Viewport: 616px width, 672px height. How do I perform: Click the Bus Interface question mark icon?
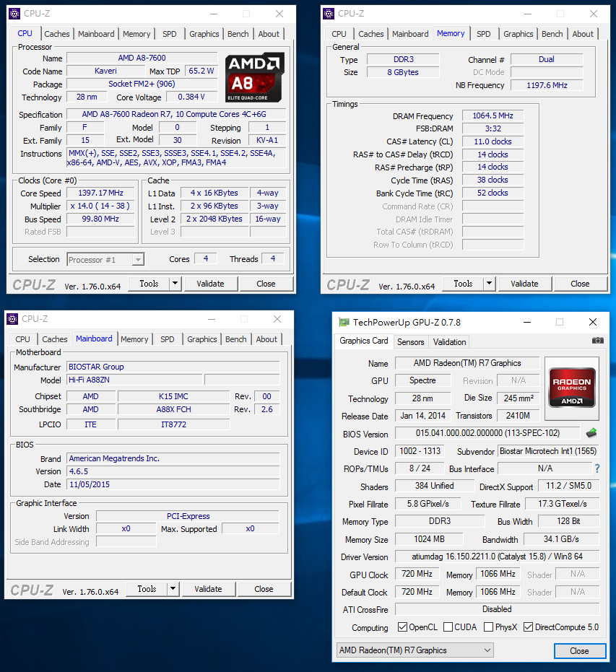597,469
